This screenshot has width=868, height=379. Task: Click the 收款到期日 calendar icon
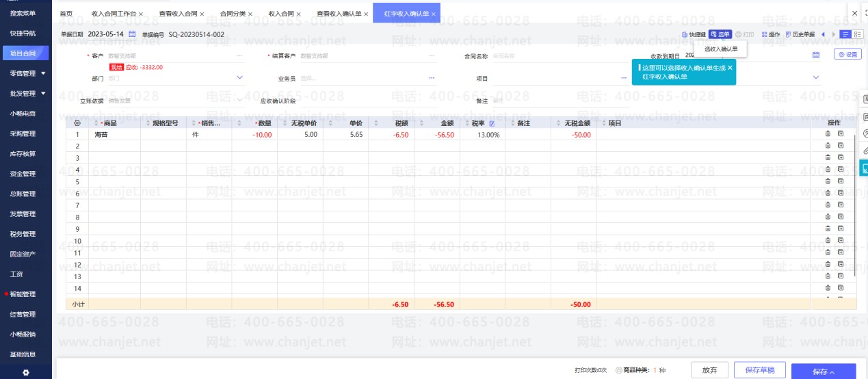pyautogui.click(x=815, y=55)
